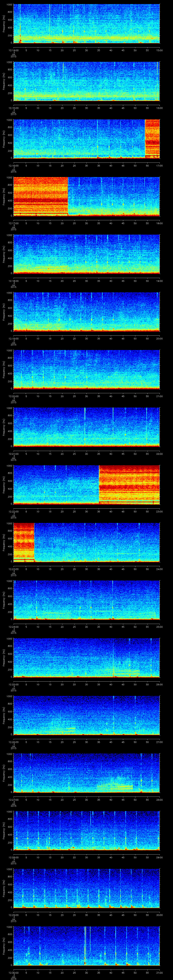Click the '22:00' end-of-axis time label
173x980 pixels.
(x=159, y=454)
